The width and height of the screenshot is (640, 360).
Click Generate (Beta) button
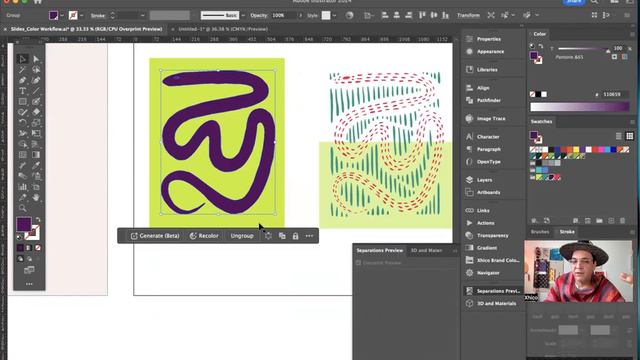click(155, 236)
